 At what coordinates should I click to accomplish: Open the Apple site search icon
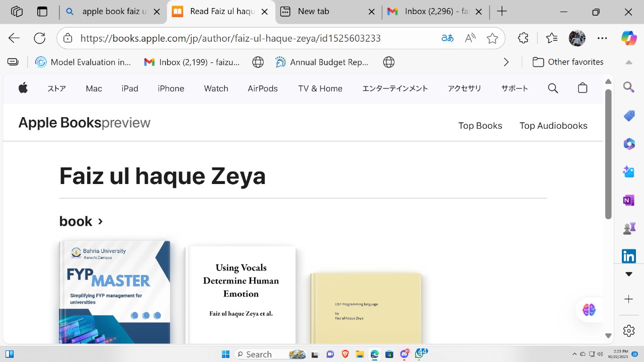pyautogui.click(x=553, y=88)
